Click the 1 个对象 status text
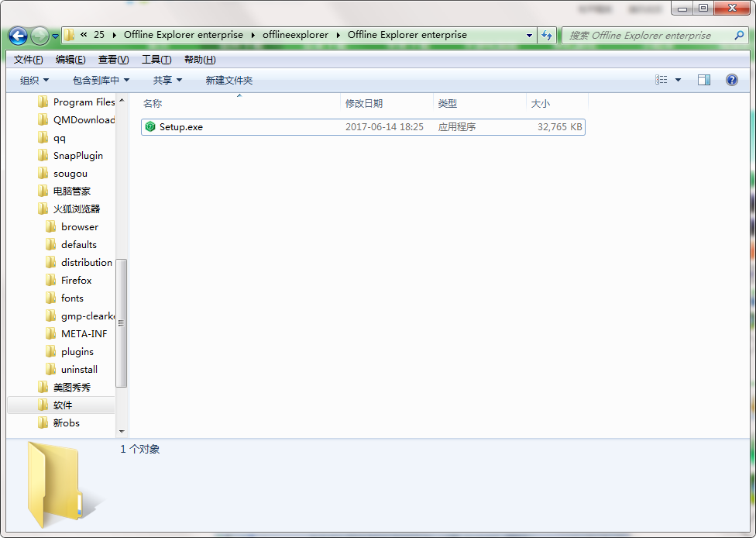The image size is (756, 538). click(x=140, y=449)
